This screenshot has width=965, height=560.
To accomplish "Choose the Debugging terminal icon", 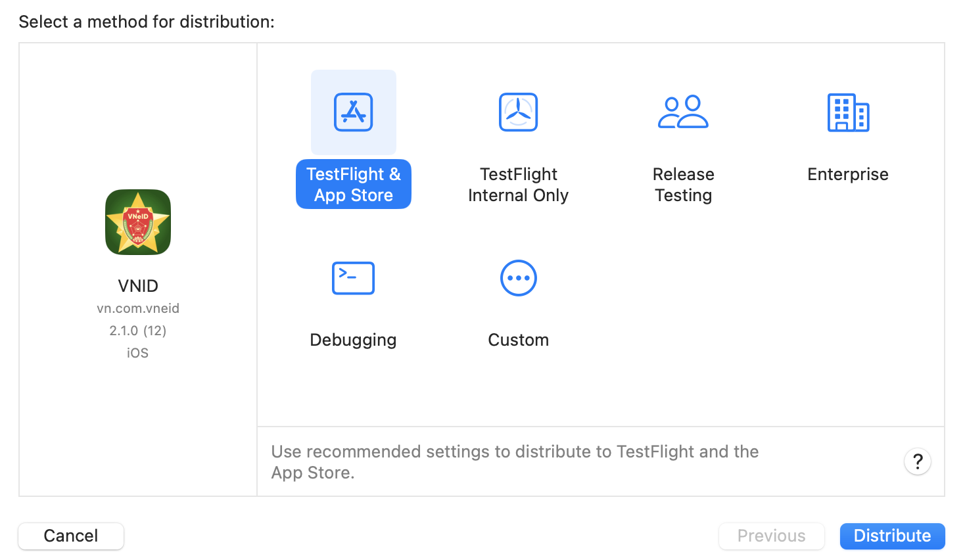I will [x=354, y=278].
